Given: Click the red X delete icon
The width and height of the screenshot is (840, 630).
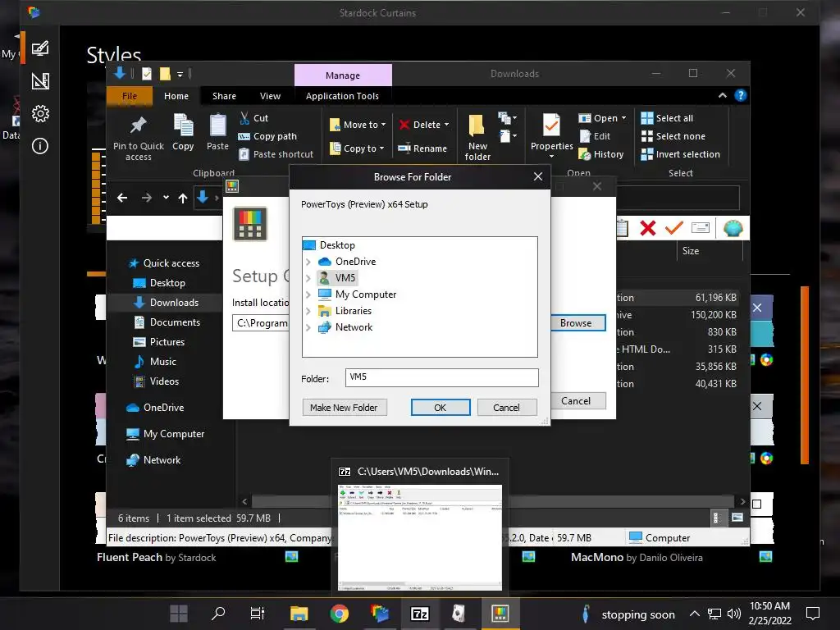Looking at the screenshot, I should pos(648,228).
